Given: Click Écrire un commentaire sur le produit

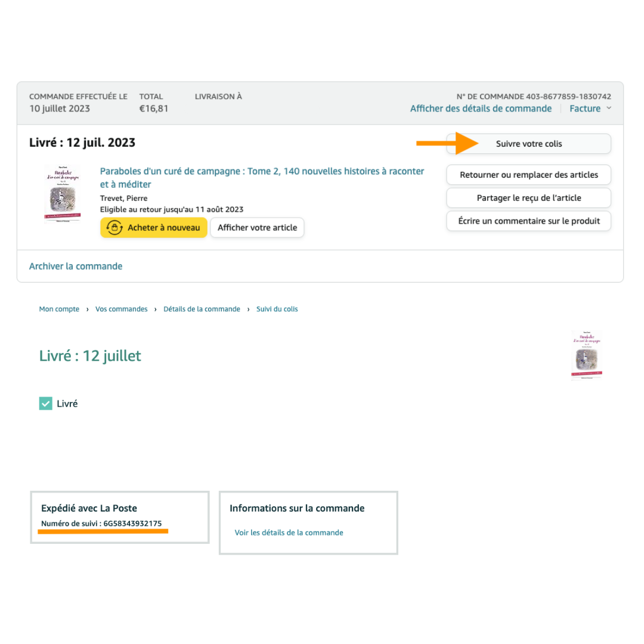Looking at the screenshot, I should 528,221.
